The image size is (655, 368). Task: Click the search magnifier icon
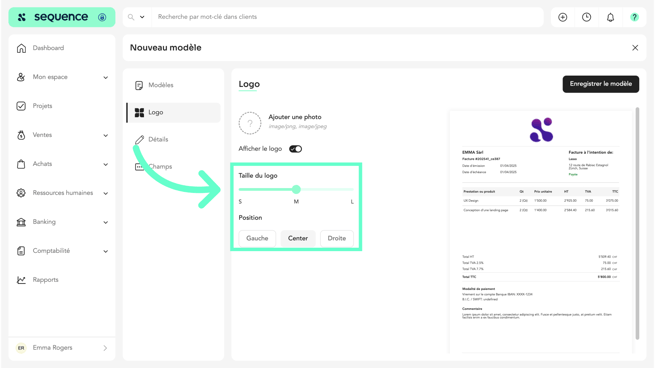[131, 17]
